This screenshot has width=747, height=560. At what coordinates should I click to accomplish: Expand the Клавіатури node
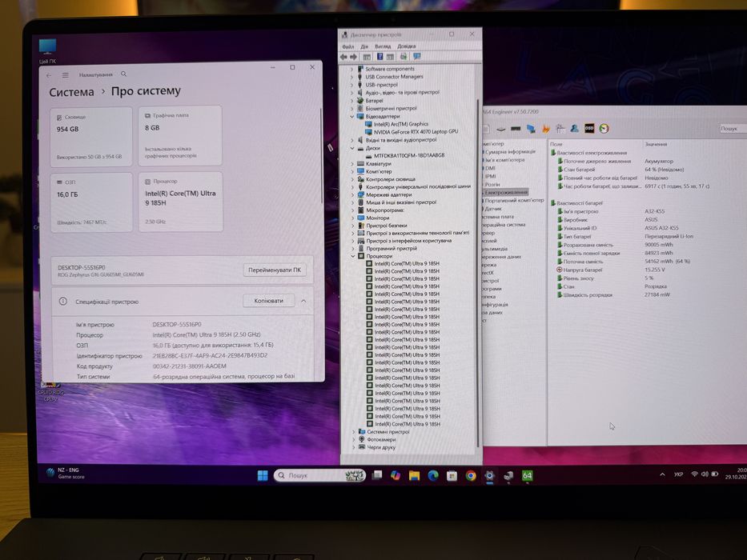(352, 164)
